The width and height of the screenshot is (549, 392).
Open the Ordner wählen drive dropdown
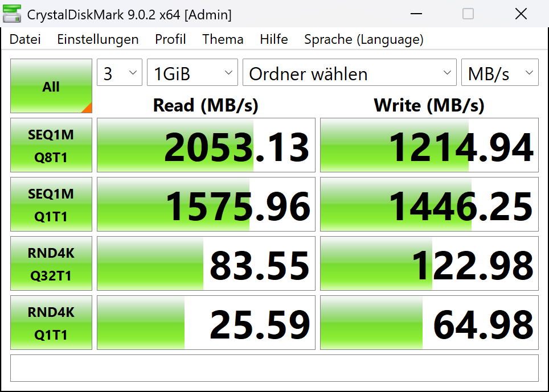[x=350, y=73]
